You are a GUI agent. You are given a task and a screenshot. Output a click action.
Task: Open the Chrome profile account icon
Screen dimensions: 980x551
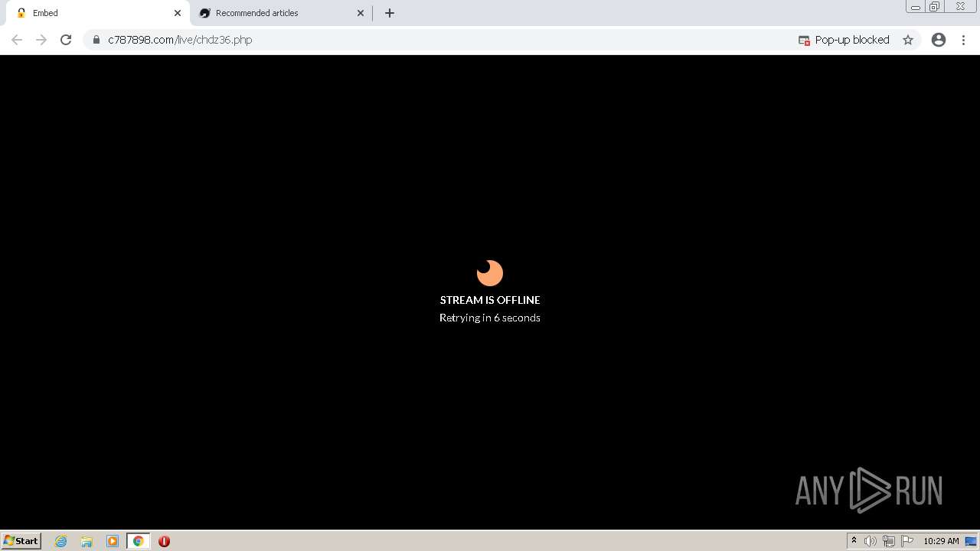[939, 40]
